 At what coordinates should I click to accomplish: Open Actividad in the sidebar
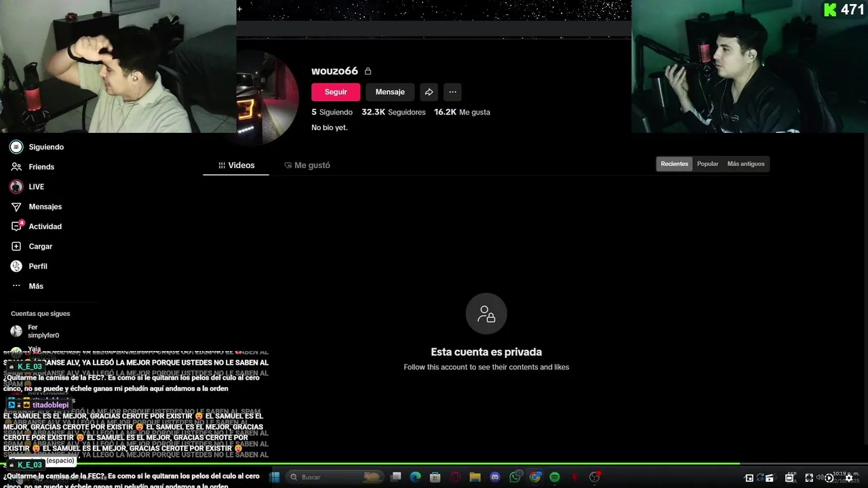45,226
